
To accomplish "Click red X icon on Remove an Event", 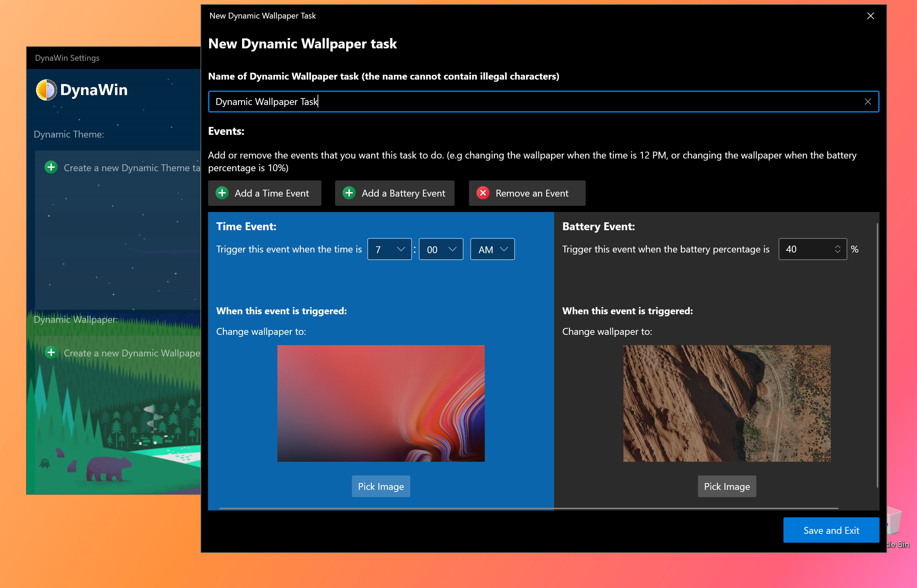I will click(x=483, y=193).
